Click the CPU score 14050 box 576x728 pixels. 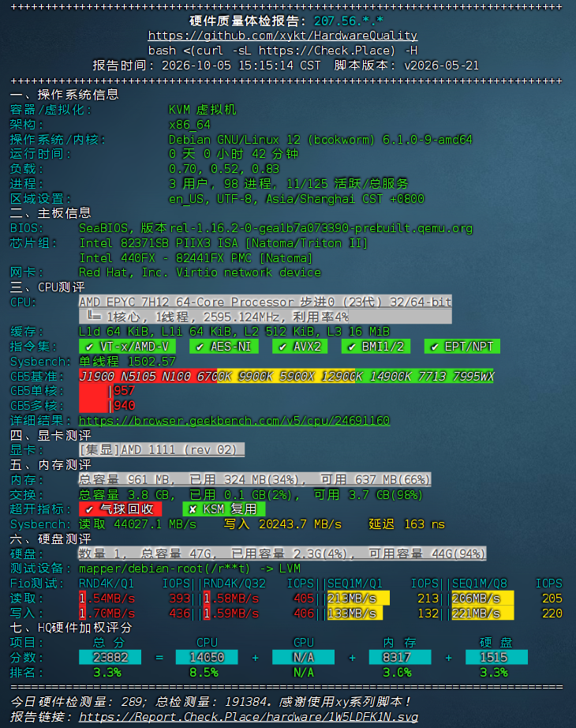pyautogui.click(x=207, y=658)
